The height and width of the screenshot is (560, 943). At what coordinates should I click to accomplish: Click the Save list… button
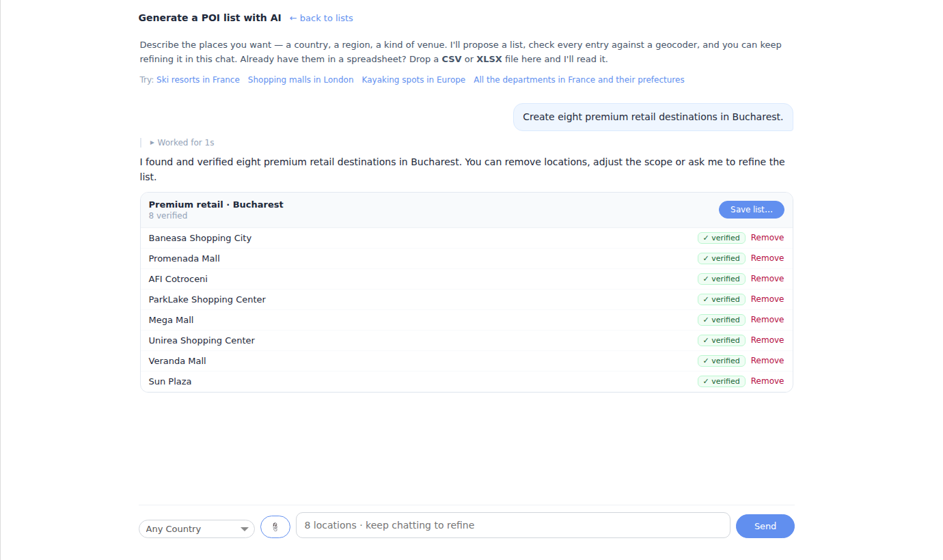click(x=752, y=210)
